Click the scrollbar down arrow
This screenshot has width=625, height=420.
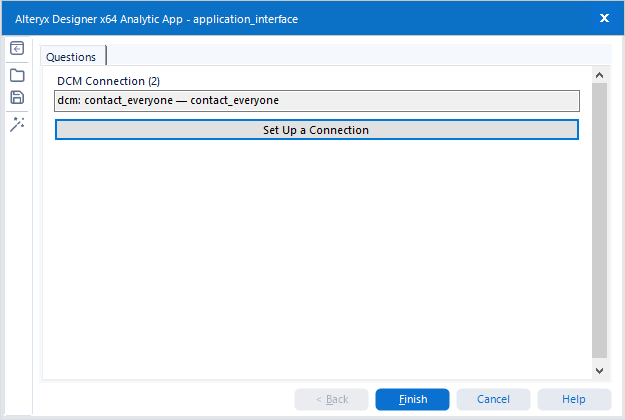point(599,370)
